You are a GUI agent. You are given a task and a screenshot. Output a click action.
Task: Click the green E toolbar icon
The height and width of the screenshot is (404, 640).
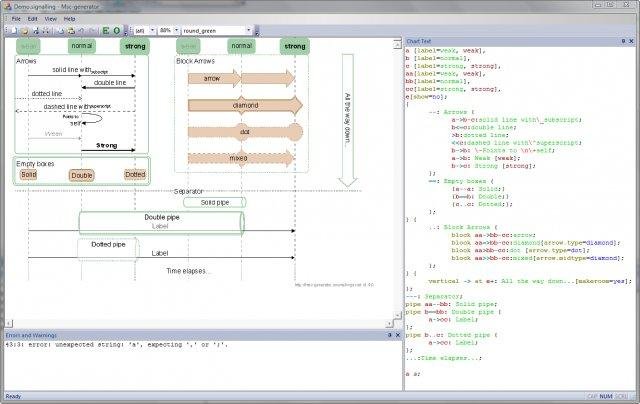104,30
